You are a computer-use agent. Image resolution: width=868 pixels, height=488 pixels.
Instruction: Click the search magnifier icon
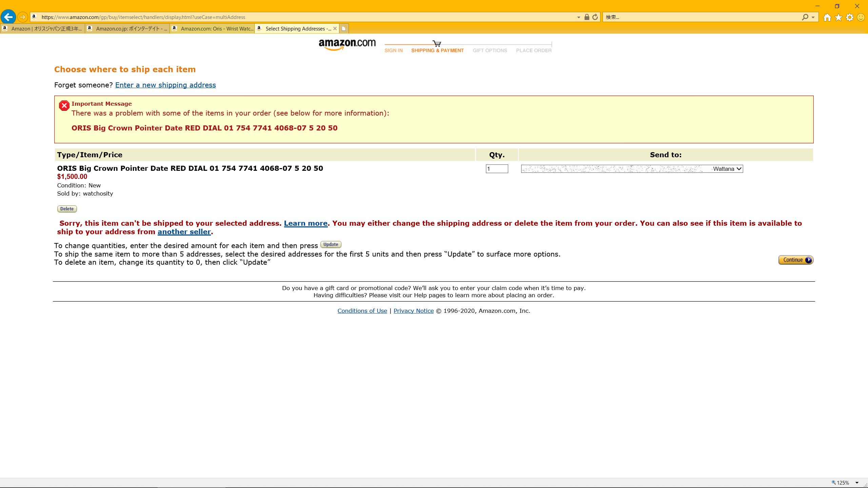point(805,17)
